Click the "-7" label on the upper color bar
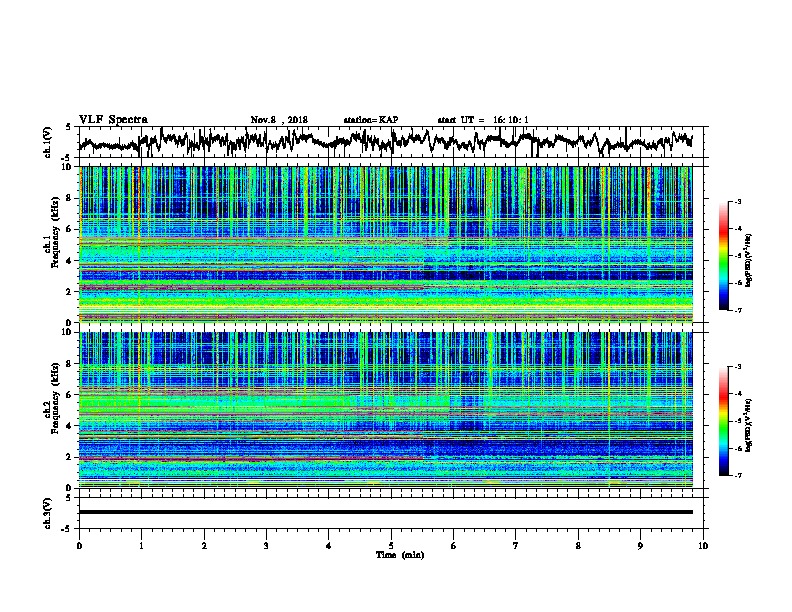 coord(737,310)
